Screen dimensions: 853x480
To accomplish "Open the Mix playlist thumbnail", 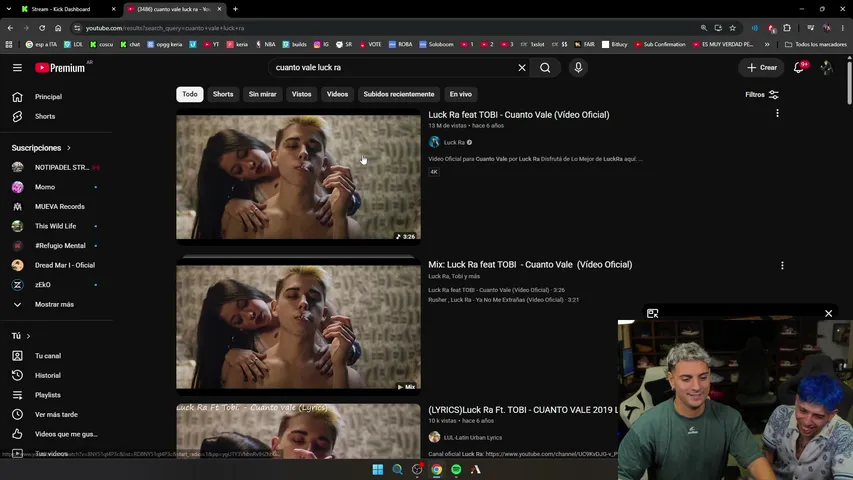I will tap(298, 327).
